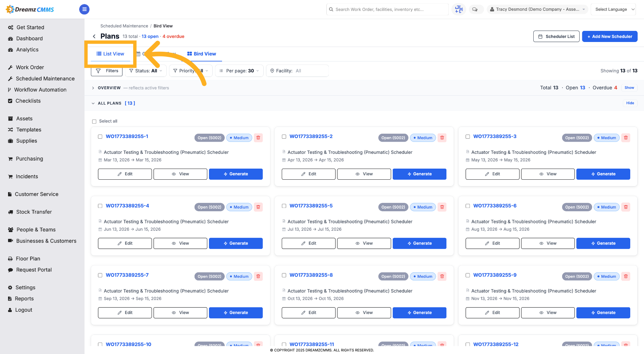Open Work Order from the sidebar
Screen dimensions: 644x354
(26, 67)
